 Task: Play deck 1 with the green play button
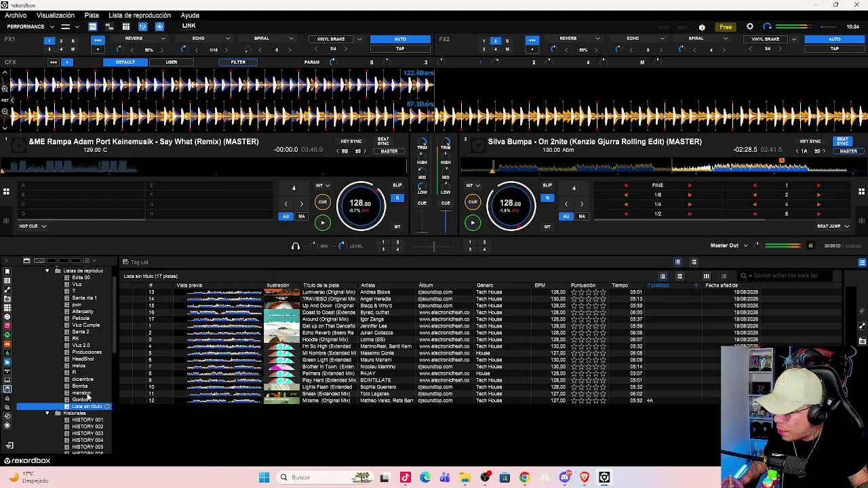coord(323,222)
